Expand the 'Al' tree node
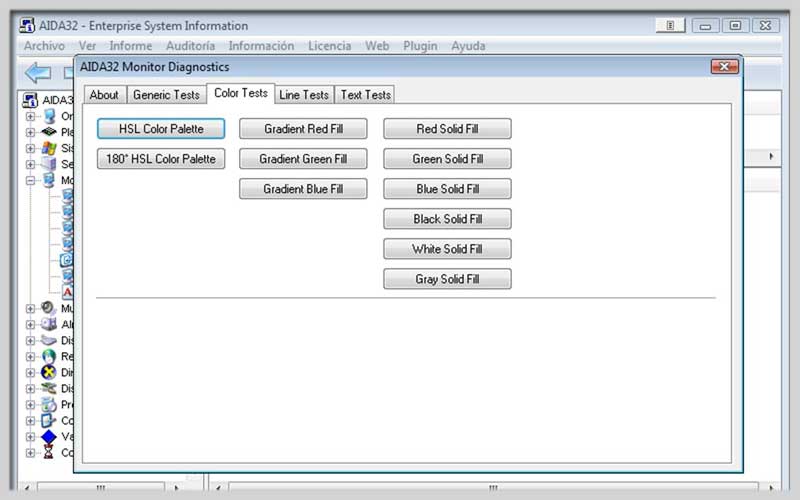Viewport: 800px width, 500px height. coord(31,324)
